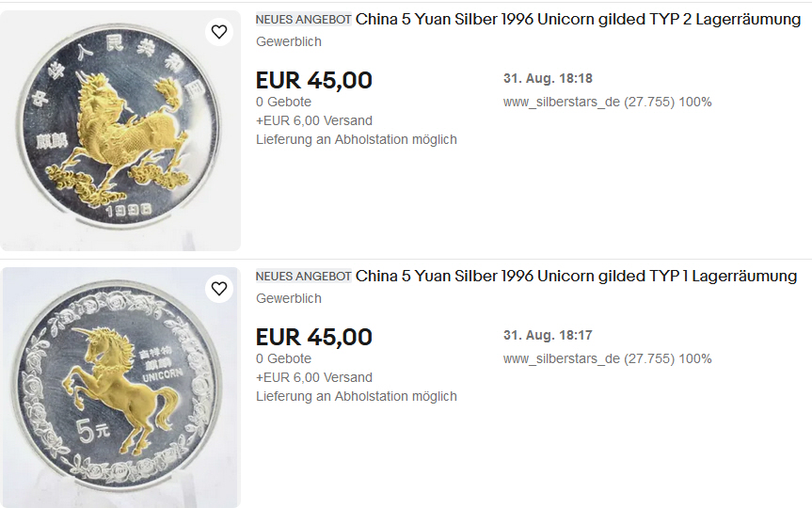Click the EUR 45,00 price of TYP 1 listing
This screenshot has height=508, width=812.
314,337
